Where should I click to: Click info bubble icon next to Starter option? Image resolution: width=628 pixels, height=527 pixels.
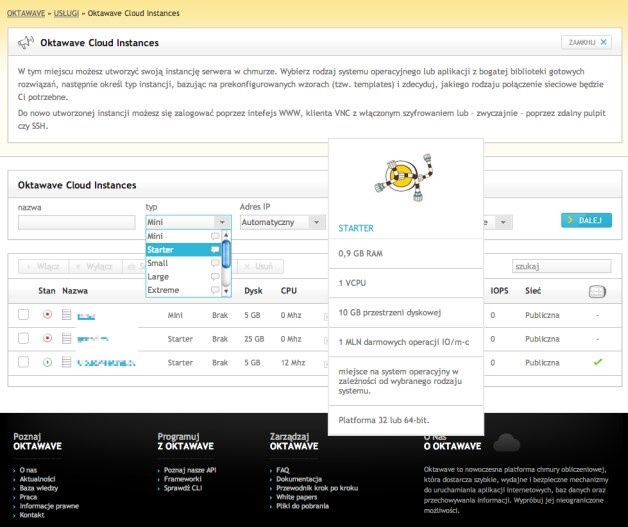coord(215,250)
